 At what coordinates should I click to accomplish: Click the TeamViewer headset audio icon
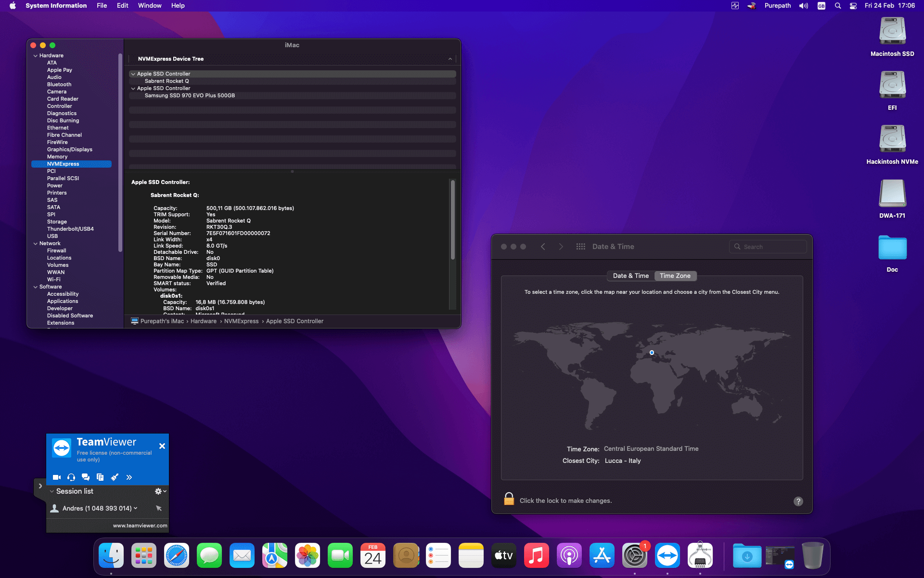[x=71, y=477]
